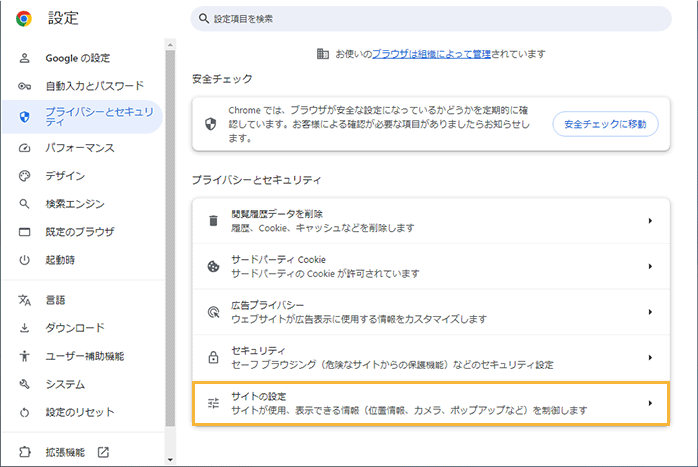
Task: Open the セキュリティ row arrow
Action: 650,357
